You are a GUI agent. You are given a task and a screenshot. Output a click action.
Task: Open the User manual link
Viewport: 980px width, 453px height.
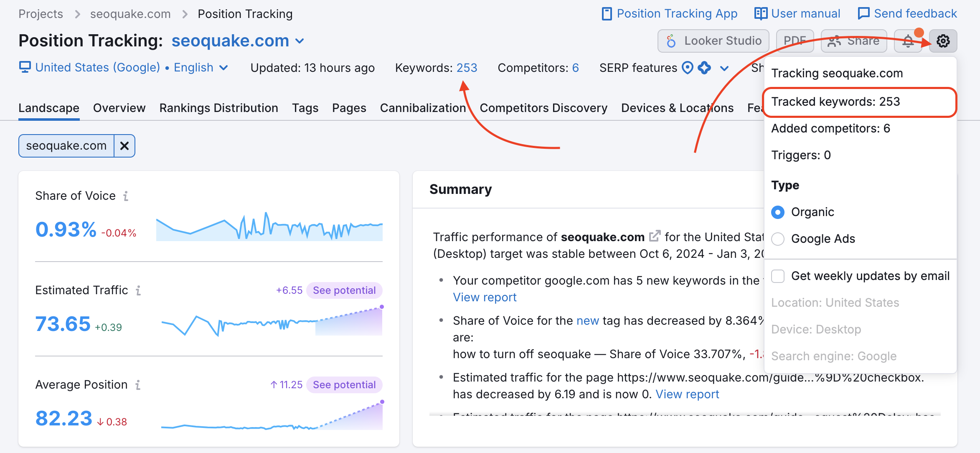pos(797,14)
